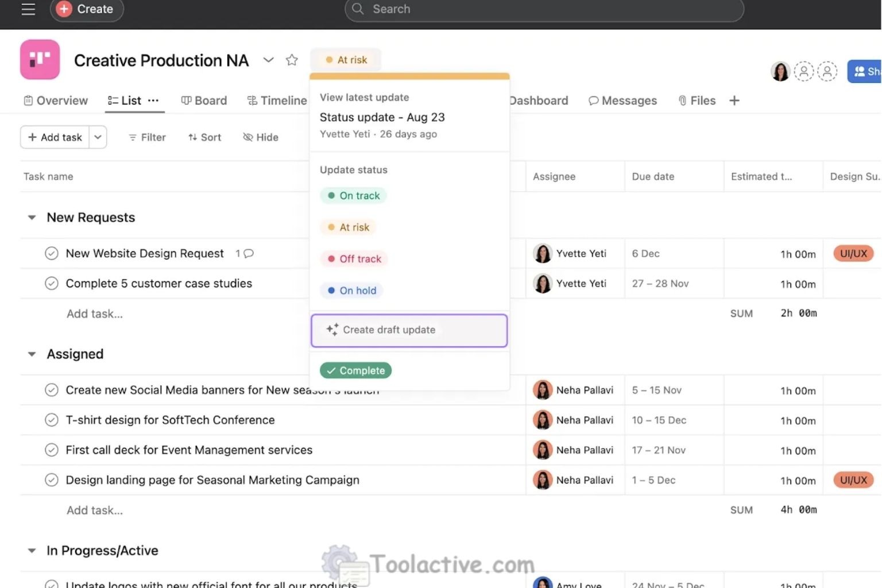Check off Design landing page for Seasonal Marketing Campaign
The image size is (882, 588).
(52, 480)
